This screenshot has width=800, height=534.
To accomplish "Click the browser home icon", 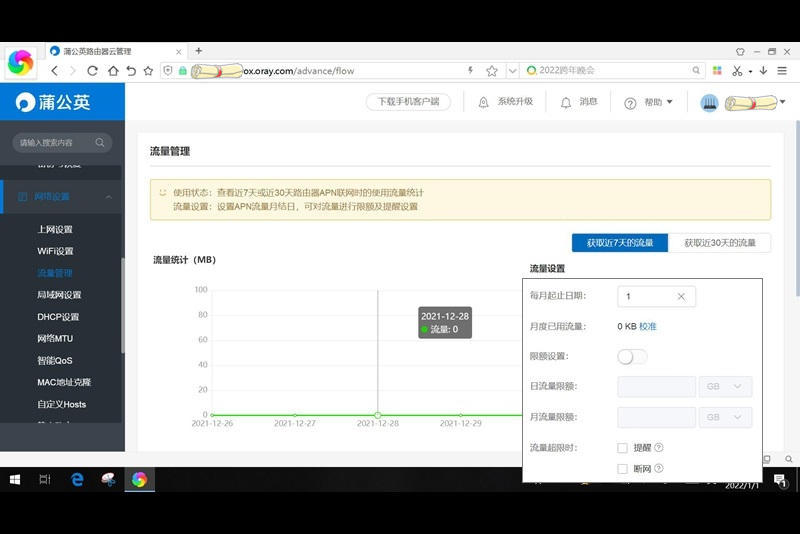I will pyautogui.click(x=112, y=71).
